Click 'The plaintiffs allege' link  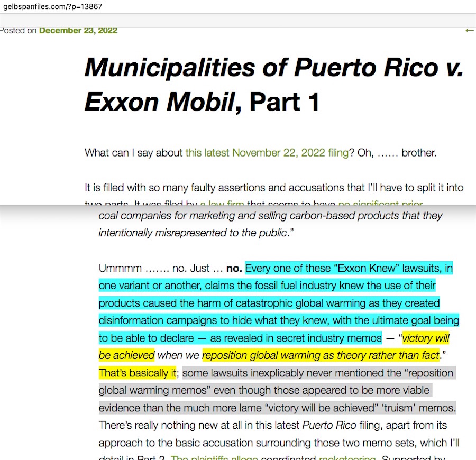click(x=214, y=457)
